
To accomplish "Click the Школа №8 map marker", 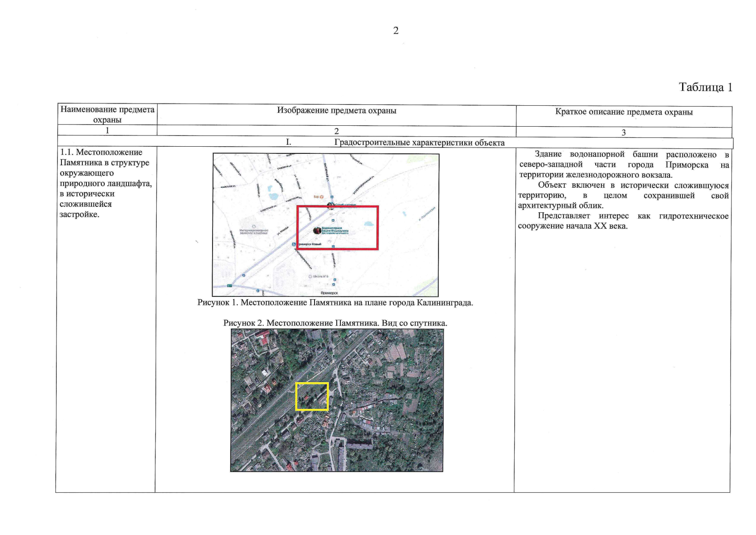I will point(311,276).
